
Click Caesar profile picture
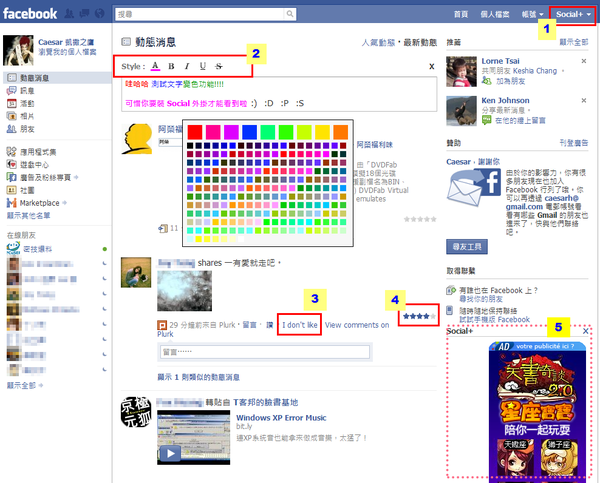[18, 50]
